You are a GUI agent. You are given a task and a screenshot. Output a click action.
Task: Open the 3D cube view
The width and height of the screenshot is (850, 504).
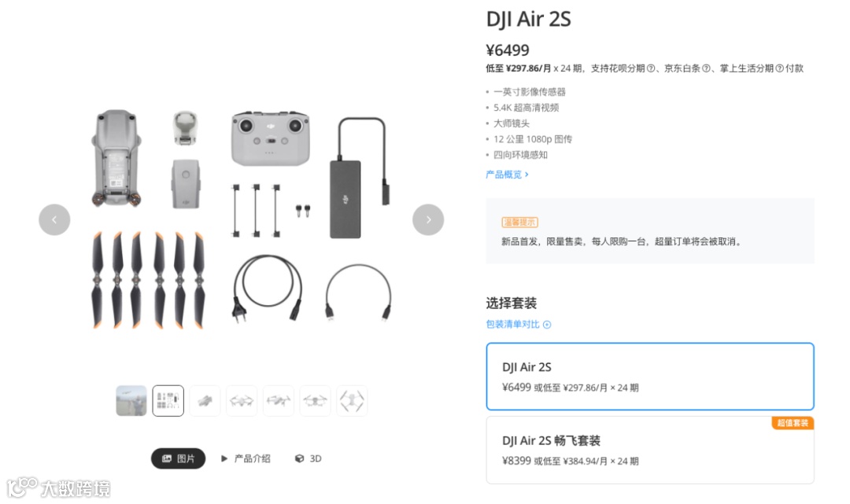(308, 458)
